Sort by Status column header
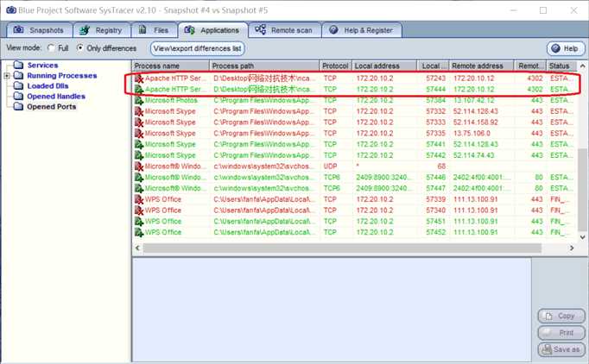Image resolution: width=589 pixels, height=364 pixels. 561,66
